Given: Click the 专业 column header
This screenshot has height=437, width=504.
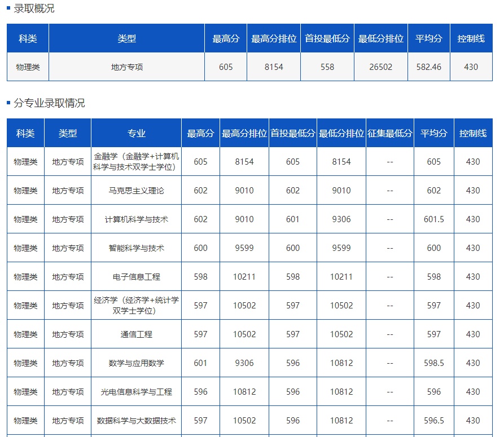Looking at the screenshot, I should (x=136, y=133).
